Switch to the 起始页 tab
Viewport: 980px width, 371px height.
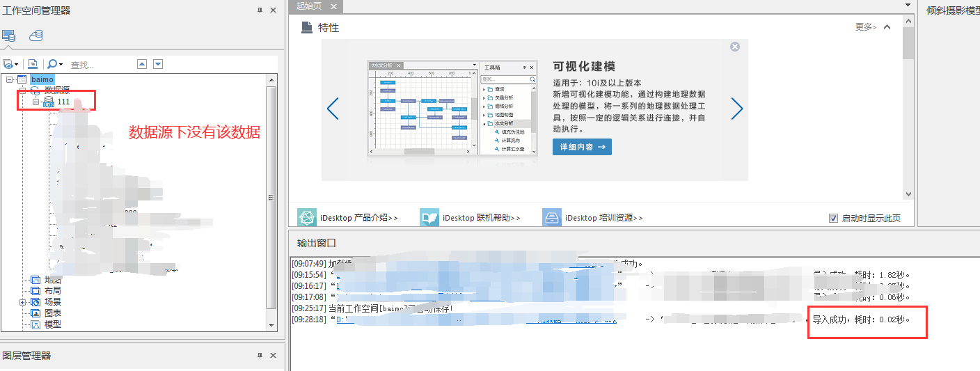[309, 6]
